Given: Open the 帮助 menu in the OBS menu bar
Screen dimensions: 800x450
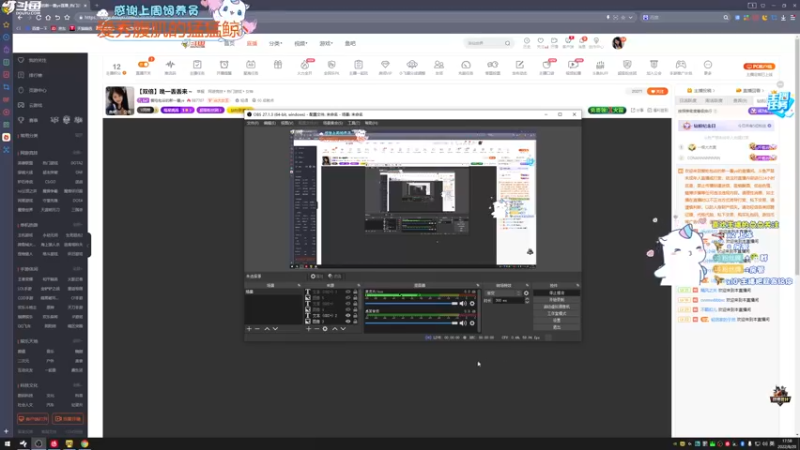Looking at the screenshot, I should 371,123.
